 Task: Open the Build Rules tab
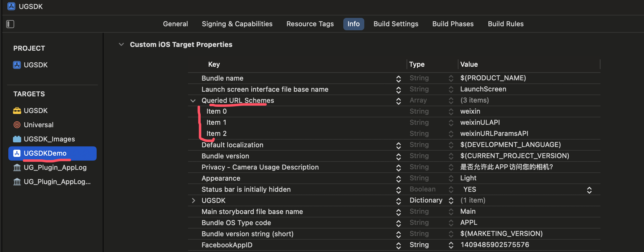tap(506, 24)
